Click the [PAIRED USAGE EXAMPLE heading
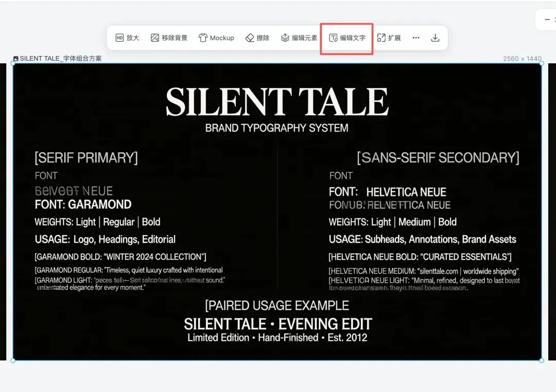The width and height of the screenshot is (556, 392). [x=277, y=306]
